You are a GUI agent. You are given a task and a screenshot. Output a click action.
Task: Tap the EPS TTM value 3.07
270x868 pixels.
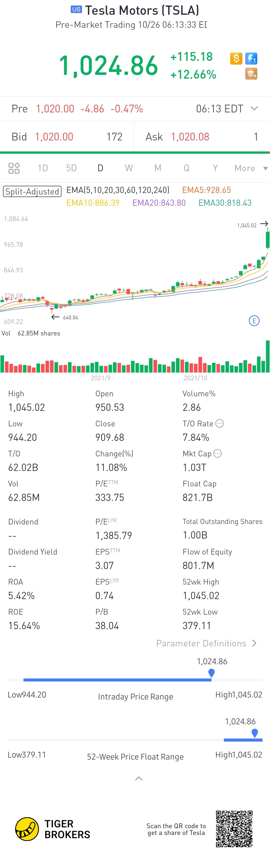[x=104, y=565]
